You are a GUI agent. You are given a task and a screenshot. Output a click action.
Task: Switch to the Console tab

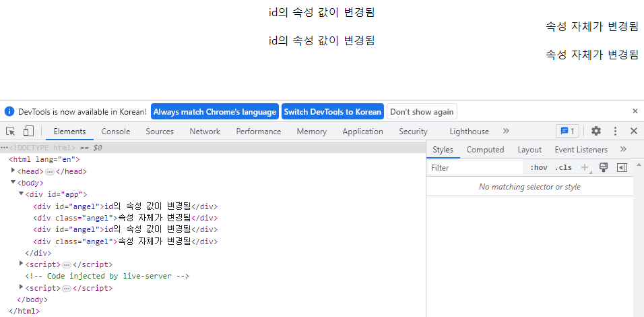tap(116, 132)
